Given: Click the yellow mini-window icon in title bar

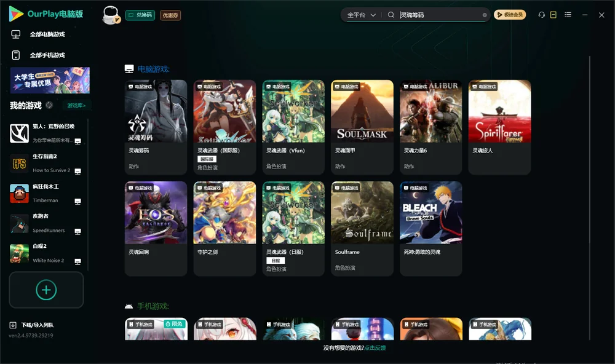Looking at the screenshot, I should point(553,15).
